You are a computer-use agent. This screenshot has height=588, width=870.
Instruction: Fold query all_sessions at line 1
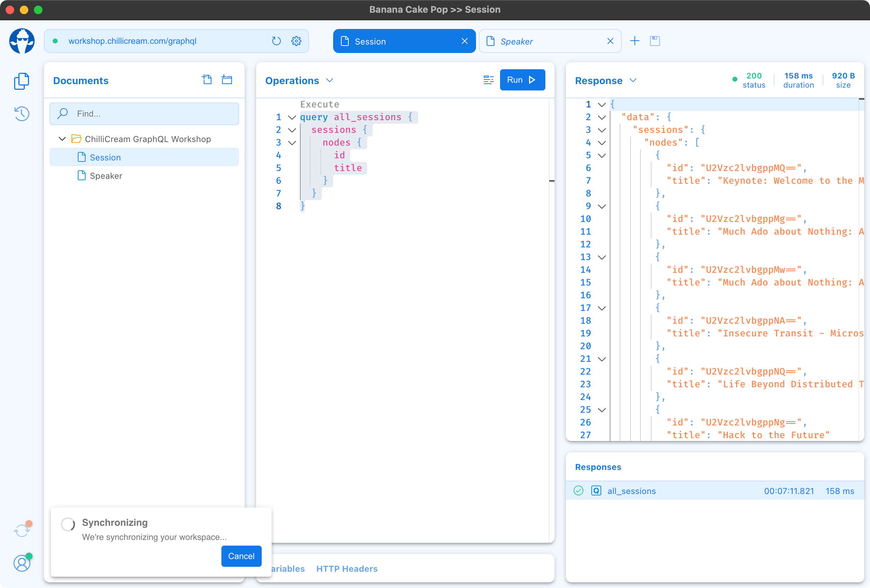[x=292, y=117]
